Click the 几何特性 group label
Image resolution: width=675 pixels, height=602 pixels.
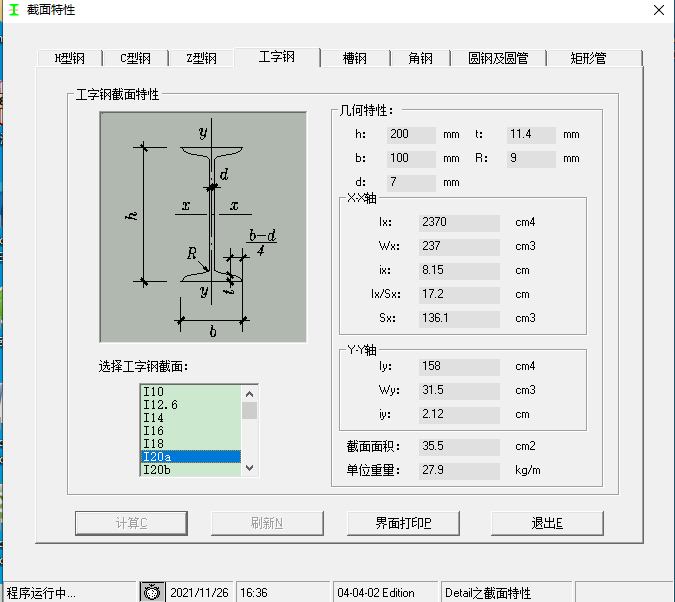tap(366, 111)
